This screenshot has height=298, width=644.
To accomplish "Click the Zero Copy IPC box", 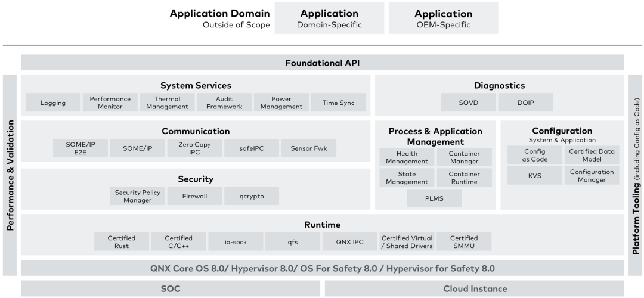I will pos(194,148).
